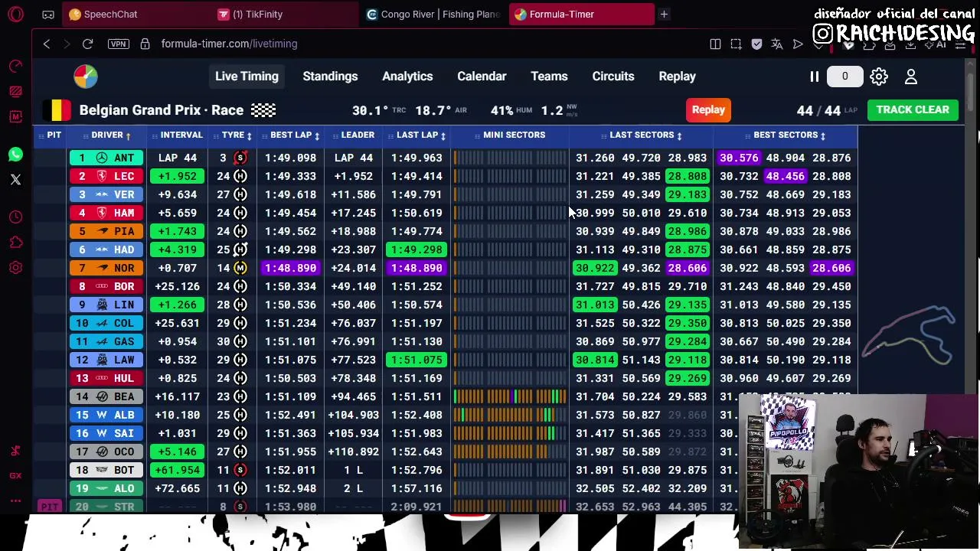The width and height of the screenshot is (980, 551).
Task: Open the Calendar page
Action: point(482,77)
